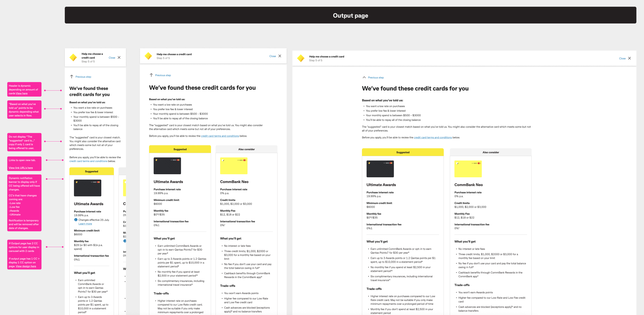Click the X close icon in the tablet header

coord(280,56)
